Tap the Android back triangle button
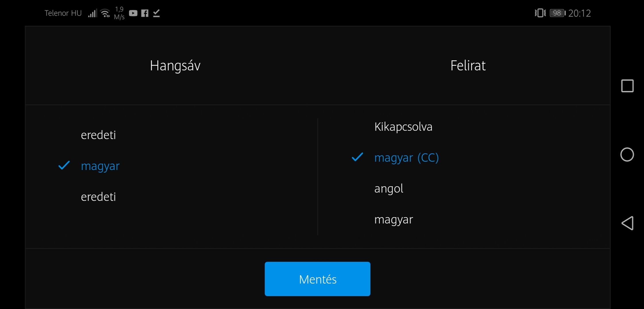Screen dimensions: 644x309 tap(627, 223)
